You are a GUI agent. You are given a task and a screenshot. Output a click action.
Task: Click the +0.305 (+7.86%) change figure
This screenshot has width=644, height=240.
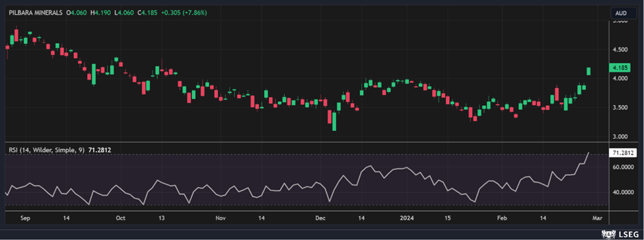[x=184, y=13]
